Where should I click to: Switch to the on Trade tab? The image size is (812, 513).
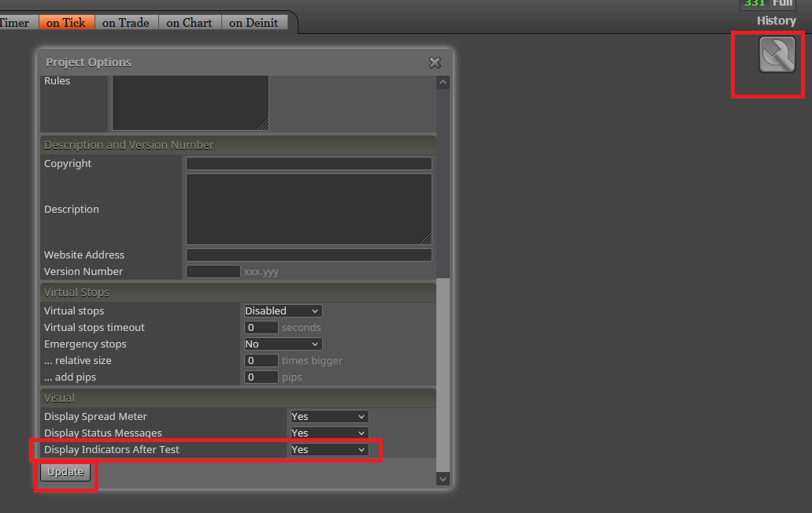pyautogui.click(x=126, y=22)
